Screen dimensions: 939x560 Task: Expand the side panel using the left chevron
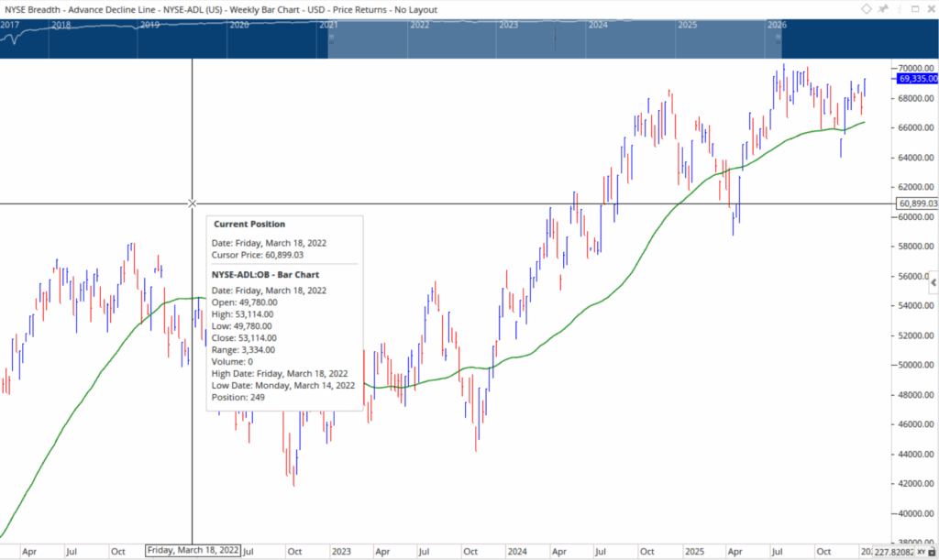(933, 282)
